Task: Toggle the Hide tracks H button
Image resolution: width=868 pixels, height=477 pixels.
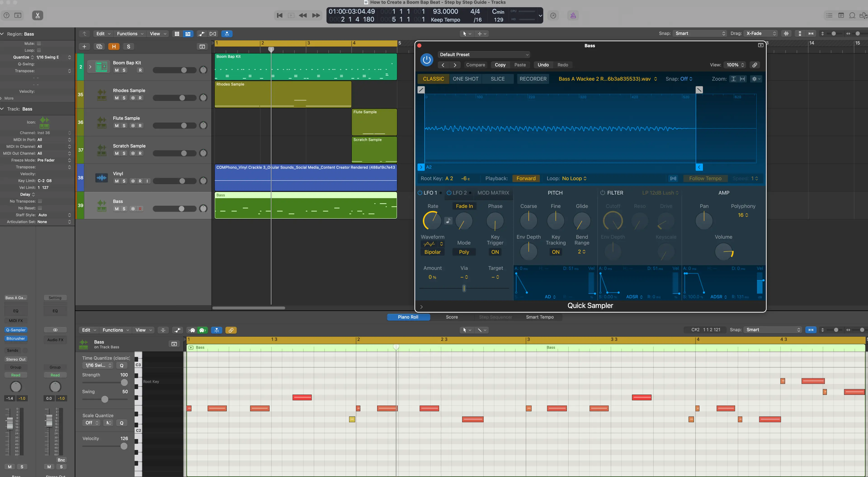Action: pos(113,47)
